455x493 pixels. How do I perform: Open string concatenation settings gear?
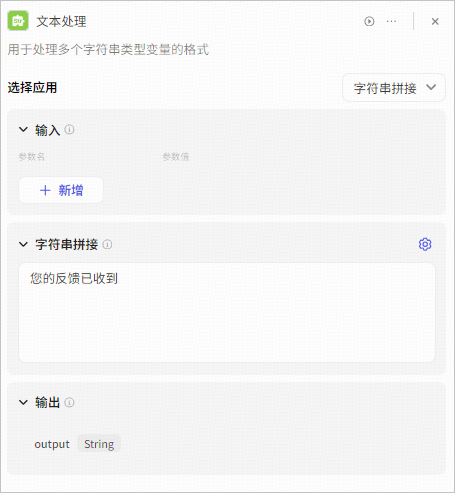point(425,244)
